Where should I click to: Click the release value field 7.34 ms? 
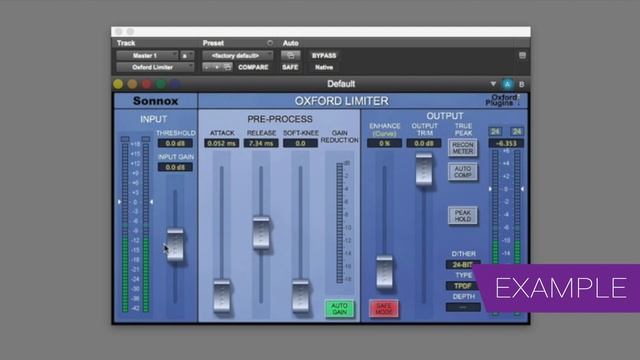pos(261,143)
